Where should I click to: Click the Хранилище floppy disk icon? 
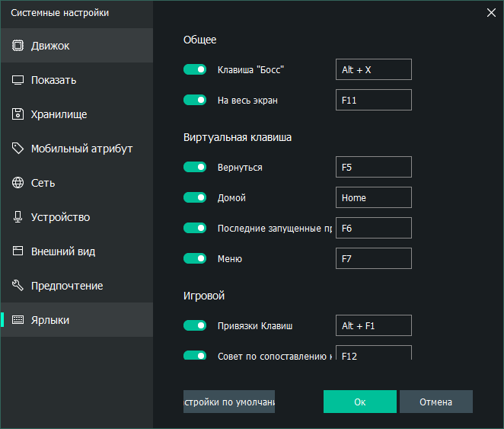coord(18,114)
